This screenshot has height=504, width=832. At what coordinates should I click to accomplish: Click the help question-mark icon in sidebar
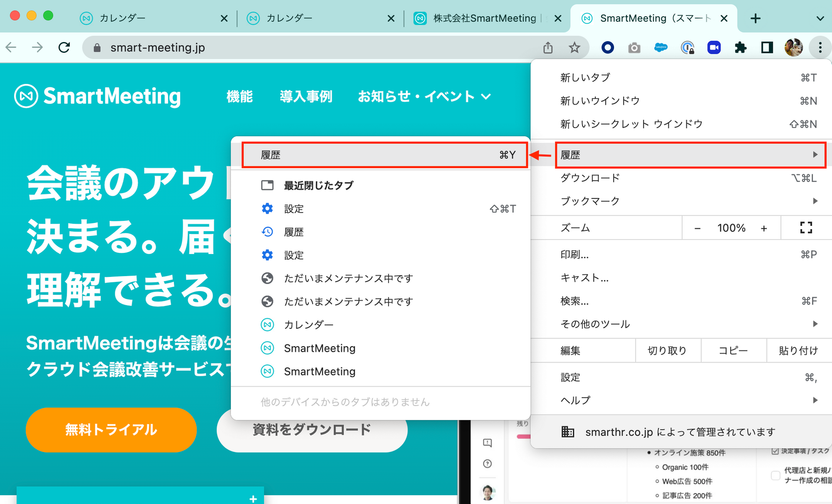pos(488,464)
